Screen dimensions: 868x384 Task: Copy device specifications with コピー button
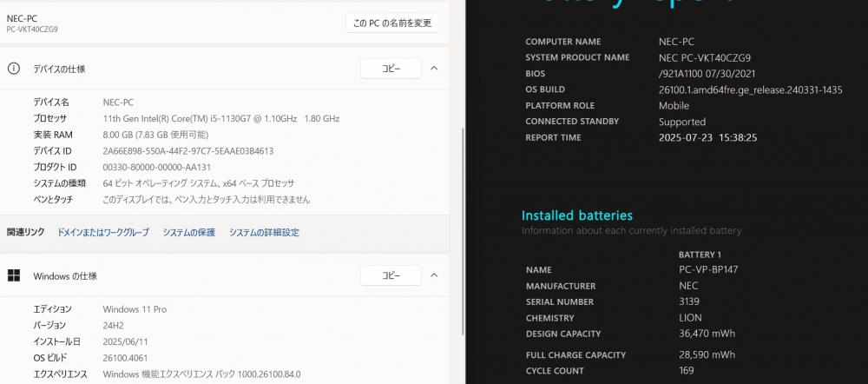[x=391, y=69]
